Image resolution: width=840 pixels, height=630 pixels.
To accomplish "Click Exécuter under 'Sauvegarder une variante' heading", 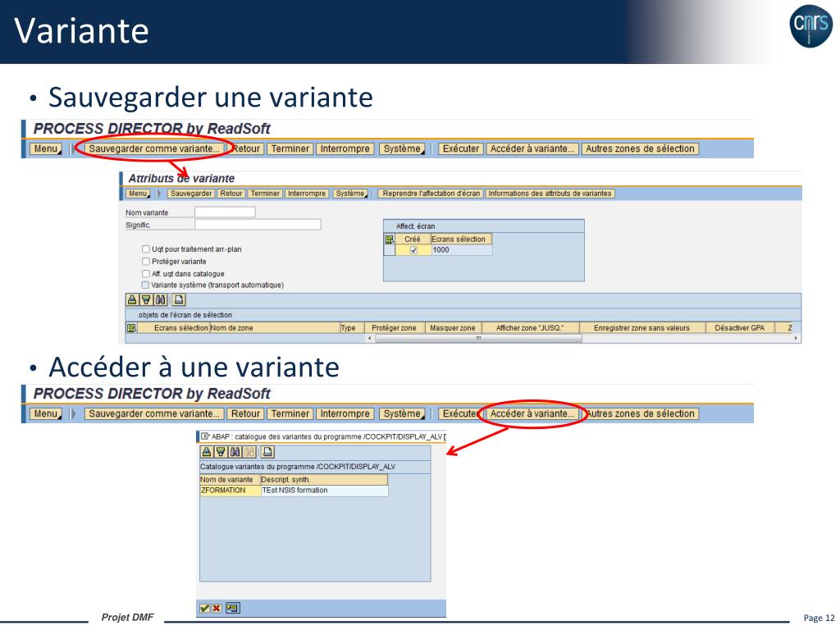I will click(461, 149).
